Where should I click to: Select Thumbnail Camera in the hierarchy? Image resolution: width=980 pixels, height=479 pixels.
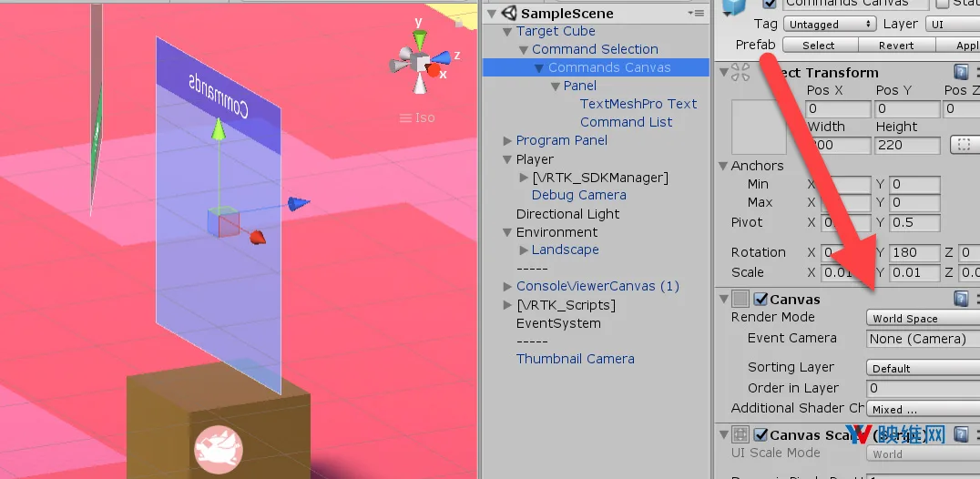click(575, 359)
